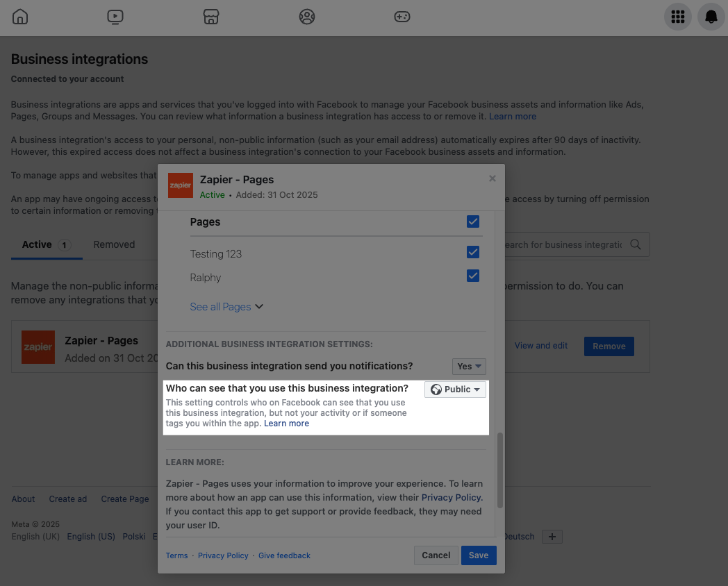Open View and edit for Zapier - Pages

tap(540, 345)
